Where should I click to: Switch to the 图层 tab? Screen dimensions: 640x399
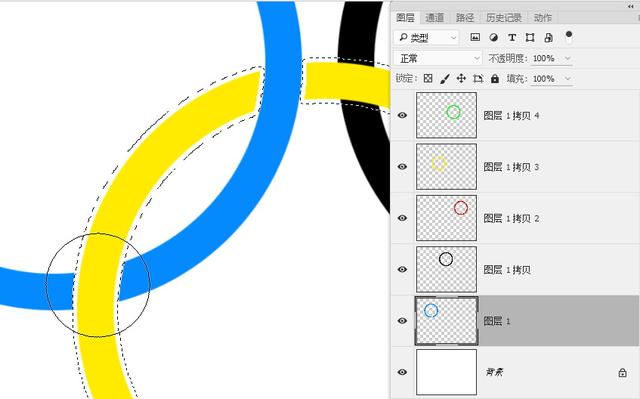coord(405,18)
